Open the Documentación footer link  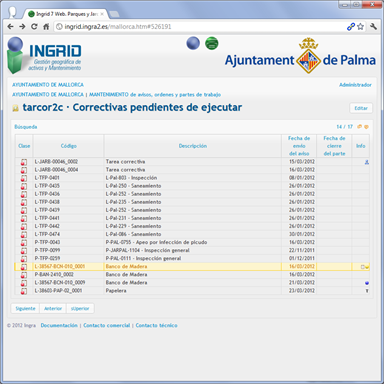[x=59, y=325]
